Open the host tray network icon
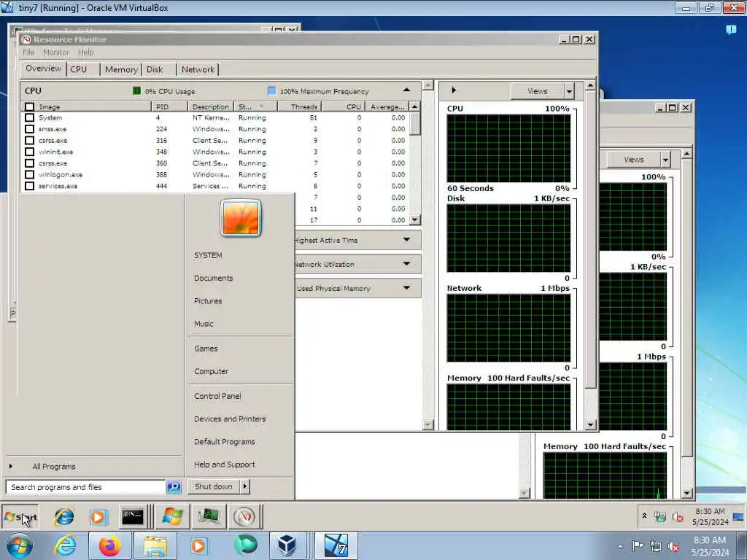This screenshot has height=560, width=747. pyautogui.click(x=656, y=547)
